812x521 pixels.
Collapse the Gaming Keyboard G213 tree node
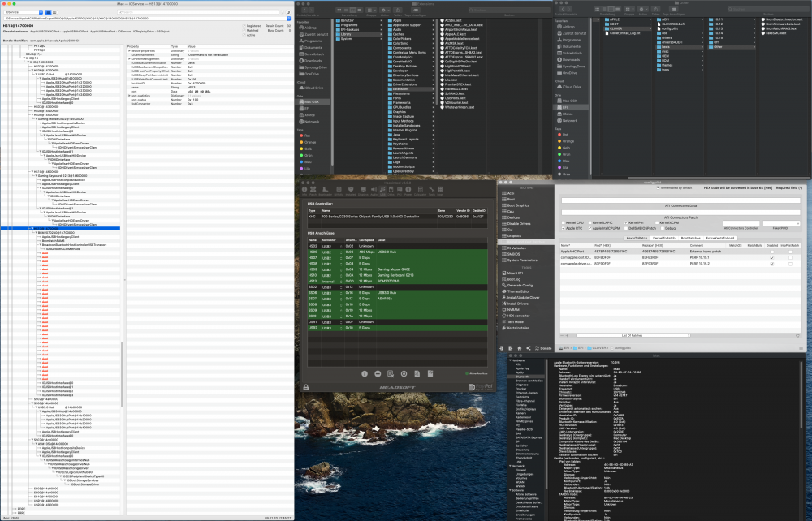tap(37, 176)
